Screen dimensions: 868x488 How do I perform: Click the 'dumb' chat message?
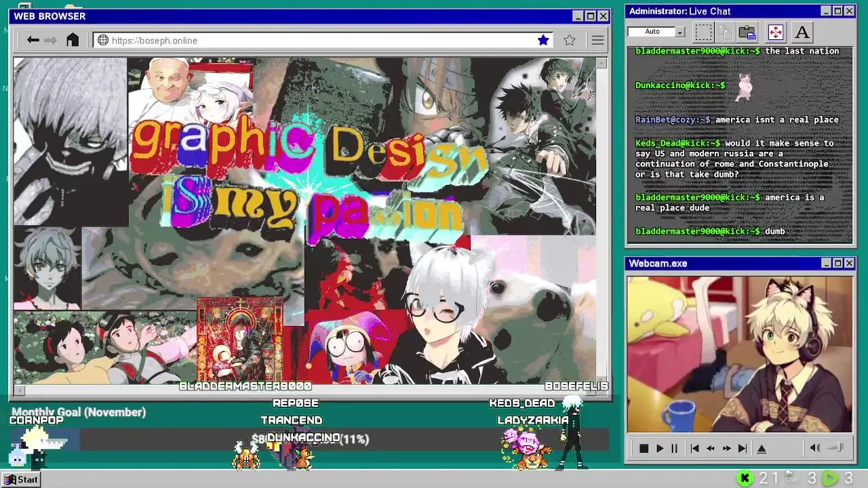tap(774, 232)
